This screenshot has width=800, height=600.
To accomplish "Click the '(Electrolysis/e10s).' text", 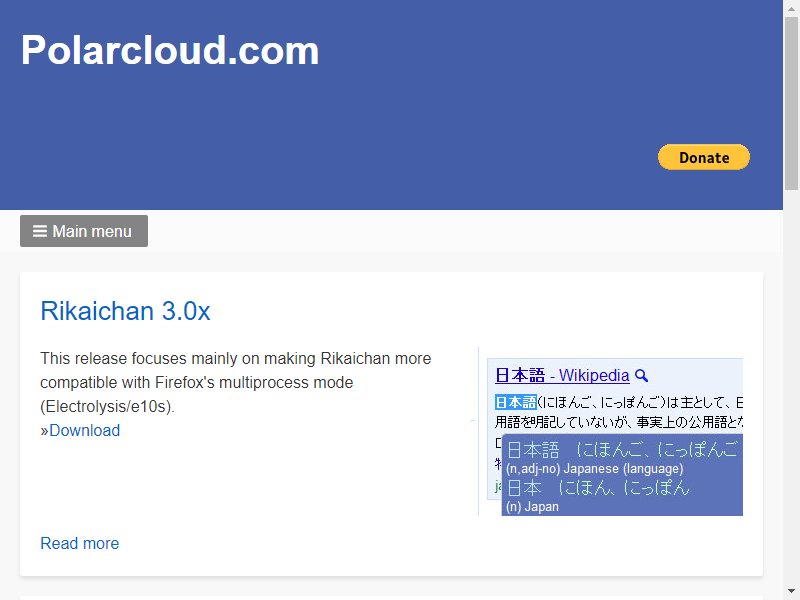I will pyautogui.click(x=107, y=406).
